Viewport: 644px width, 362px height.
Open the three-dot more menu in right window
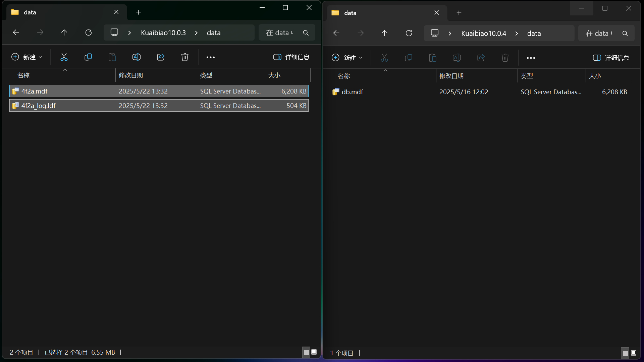[531, 58]
